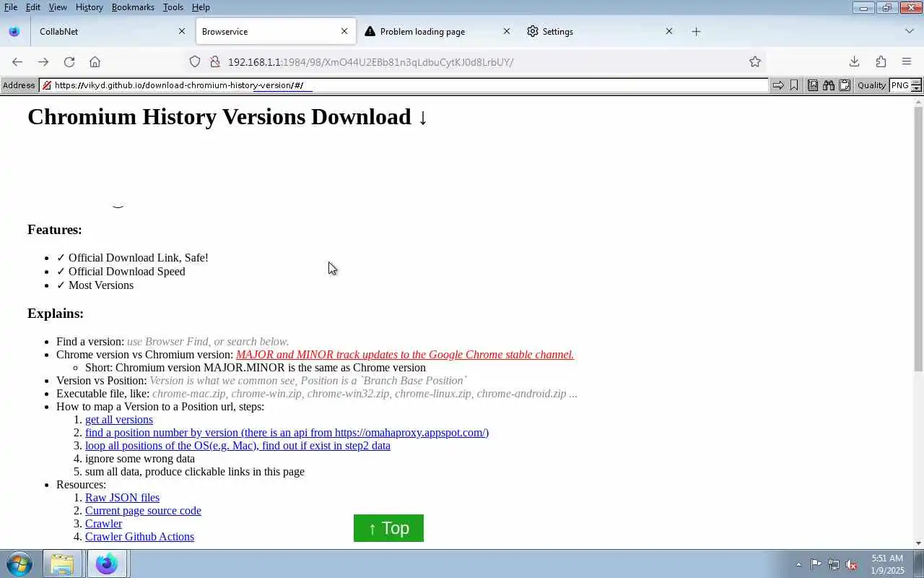Click the Action Center flag tray icon
Viewport: 924px width, 578px height.
click(x=816, y=565)
